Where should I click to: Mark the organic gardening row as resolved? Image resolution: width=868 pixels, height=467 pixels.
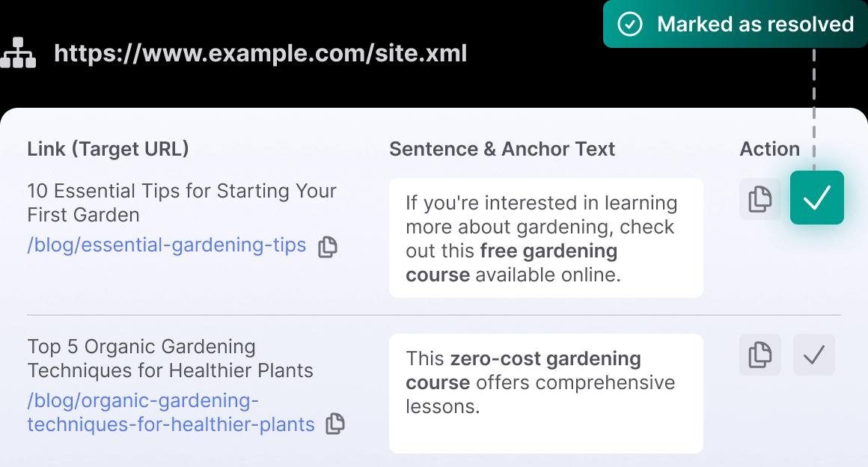[814, 355]
